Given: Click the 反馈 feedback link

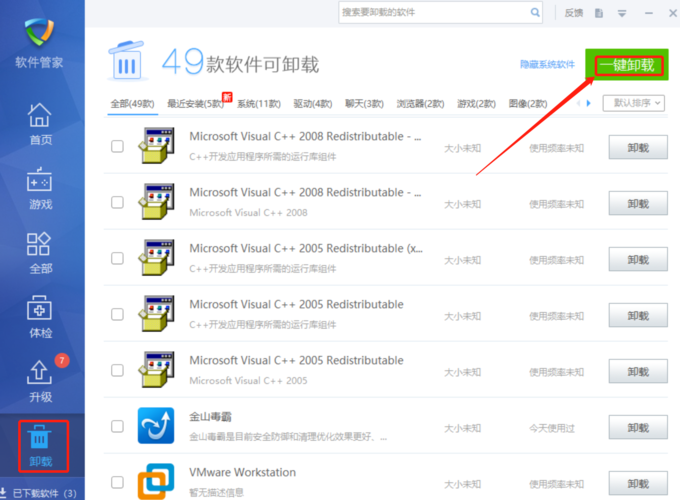Looking at the screenshot, I should point(573,13).
